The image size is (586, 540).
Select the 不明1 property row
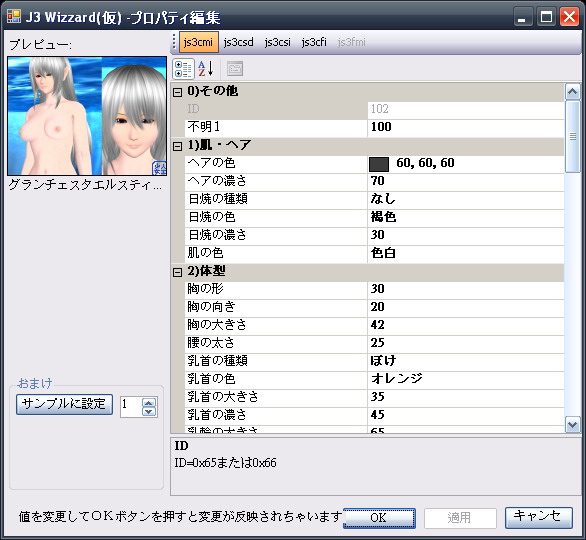pos(374,127)
